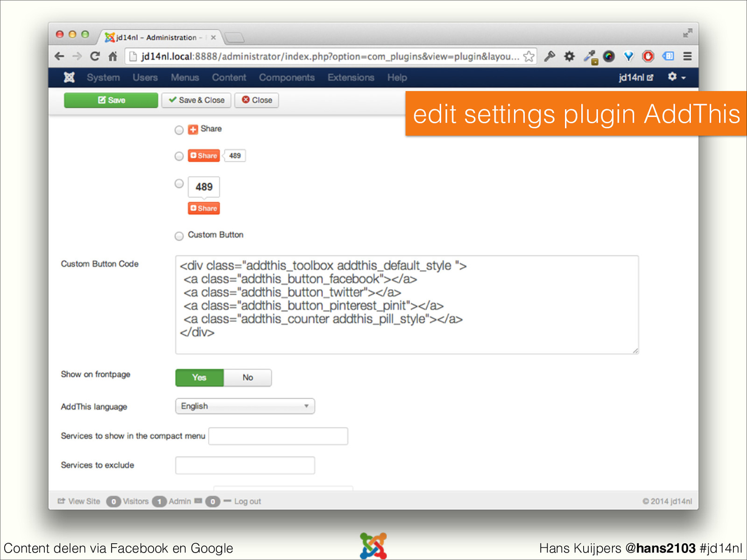The width and height of the screenshot is (747, 560).
Task: Set Show on frontpage to No
Action: [247, 378]
